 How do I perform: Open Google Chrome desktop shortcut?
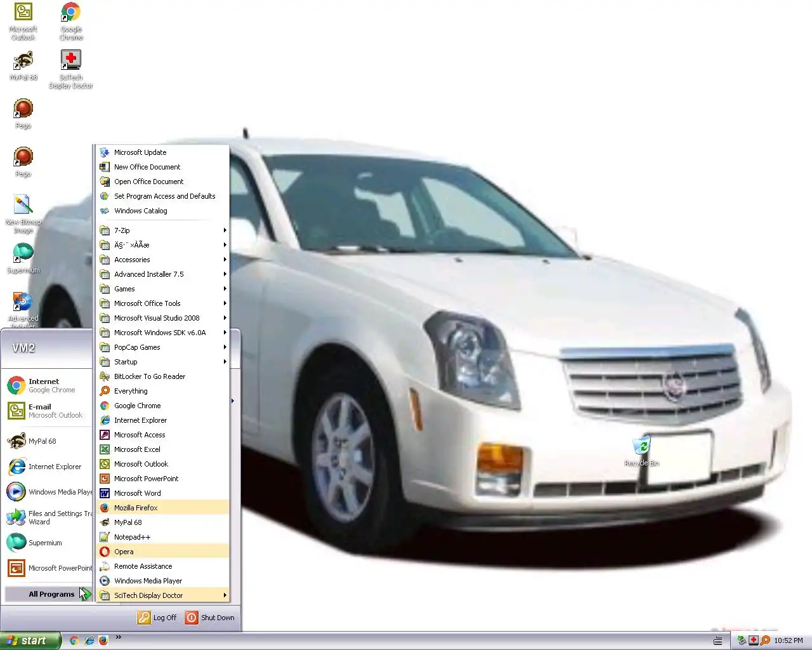click(71, 21)
